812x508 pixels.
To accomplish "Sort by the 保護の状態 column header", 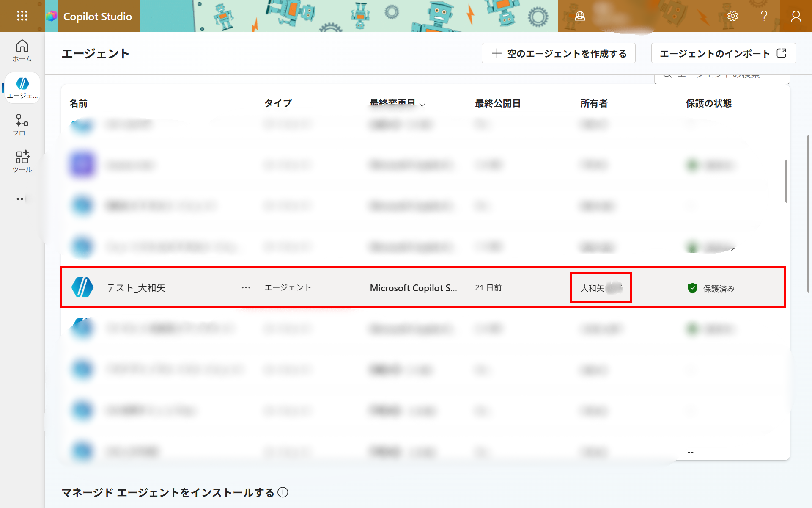I will [x=708, y=103].
